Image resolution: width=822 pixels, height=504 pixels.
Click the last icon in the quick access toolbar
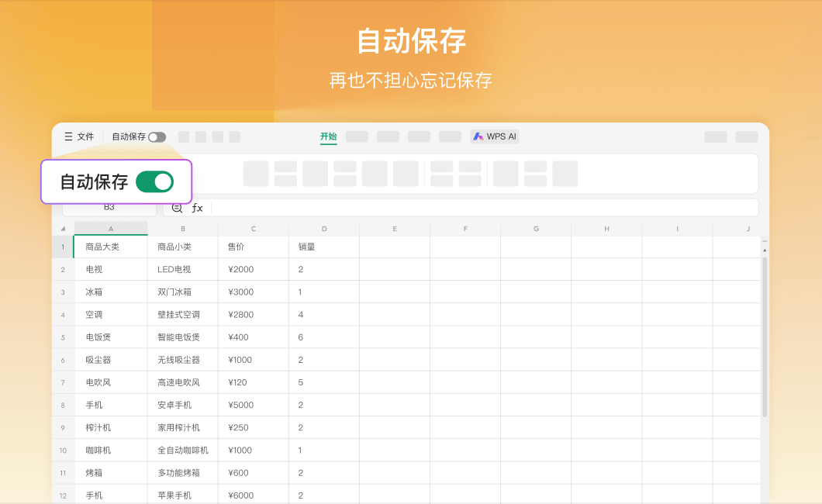(x=235, y=136)
